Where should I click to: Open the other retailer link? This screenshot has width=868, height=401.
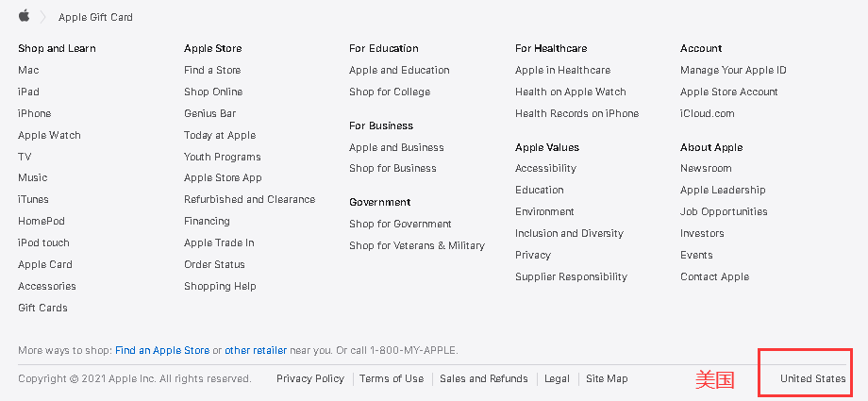(256, 350)
